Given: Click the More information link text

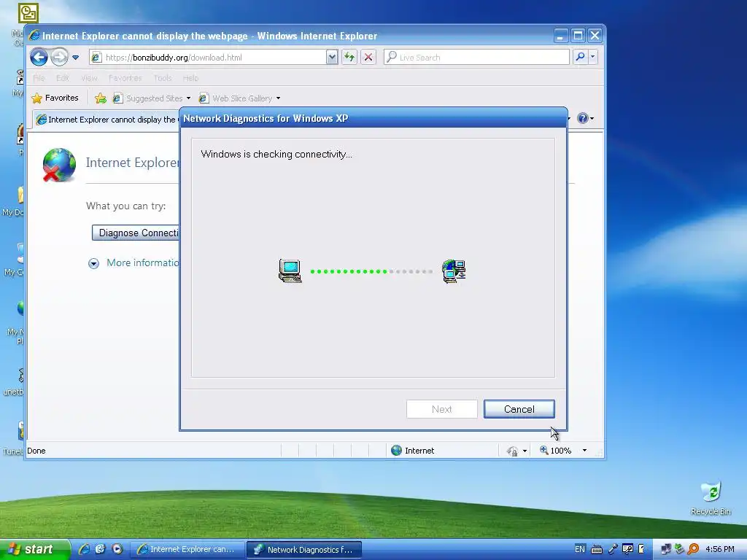Looking at the screenshot, I should coord(143,262).
